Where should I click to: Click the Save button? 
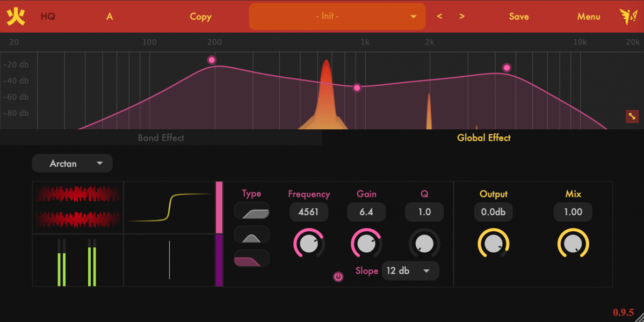519,17
